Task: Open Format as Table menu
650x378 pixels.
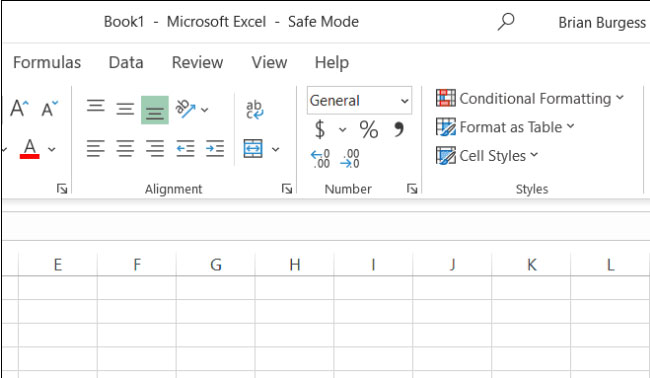Action: coord(505,127)
